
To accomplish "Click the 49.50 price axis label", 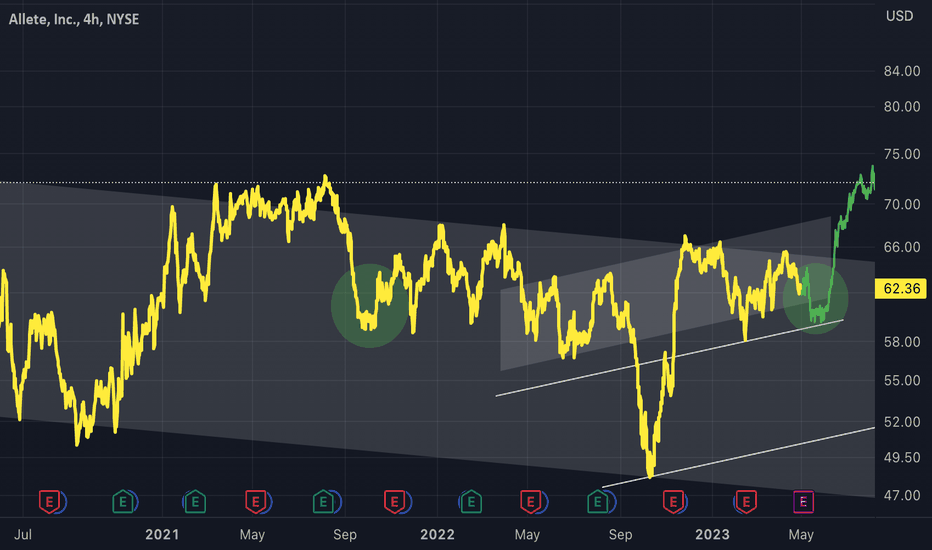I will coord(902,458).
